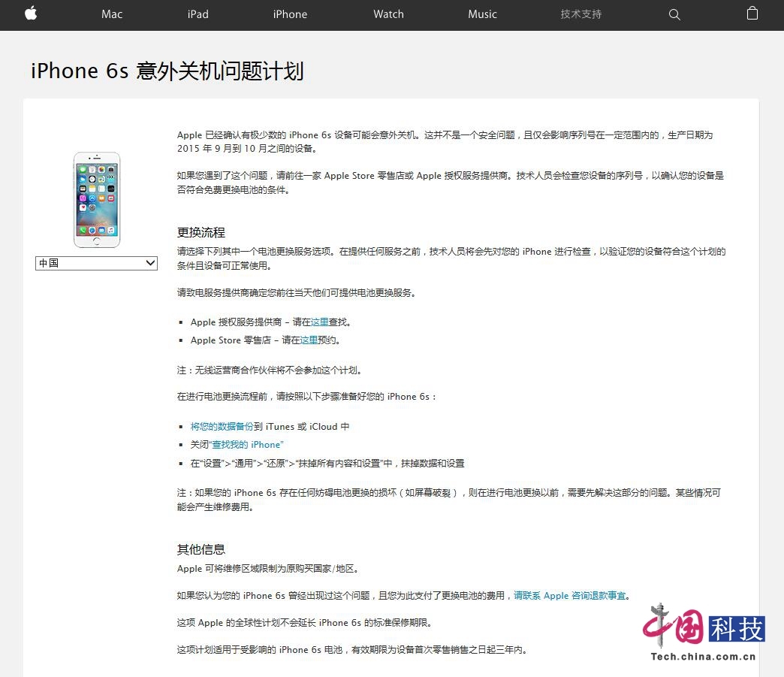
Task: Click the iPhone 6s product image
Action: click(96, 199)
